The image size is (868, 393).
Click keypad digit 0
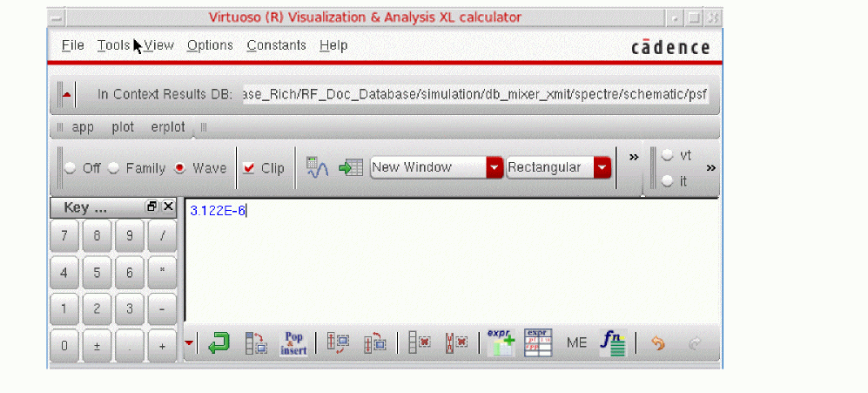point(64,347)
